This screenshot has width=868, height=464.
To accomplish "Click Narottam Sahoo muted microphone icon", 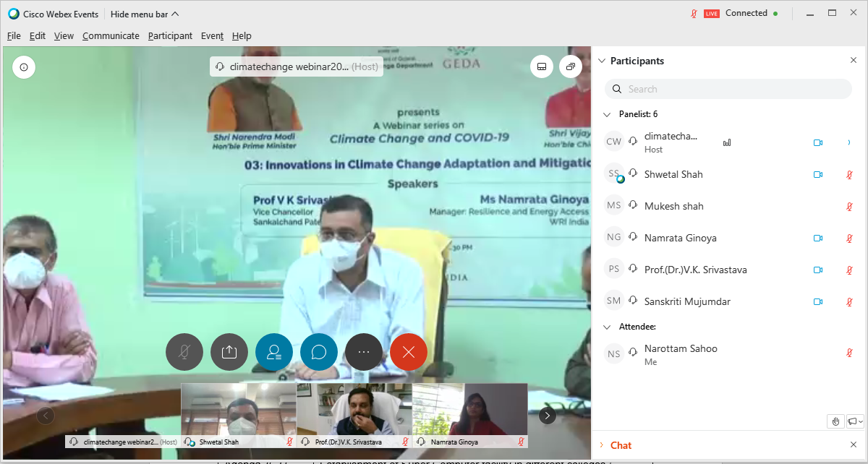I will 850,353.
